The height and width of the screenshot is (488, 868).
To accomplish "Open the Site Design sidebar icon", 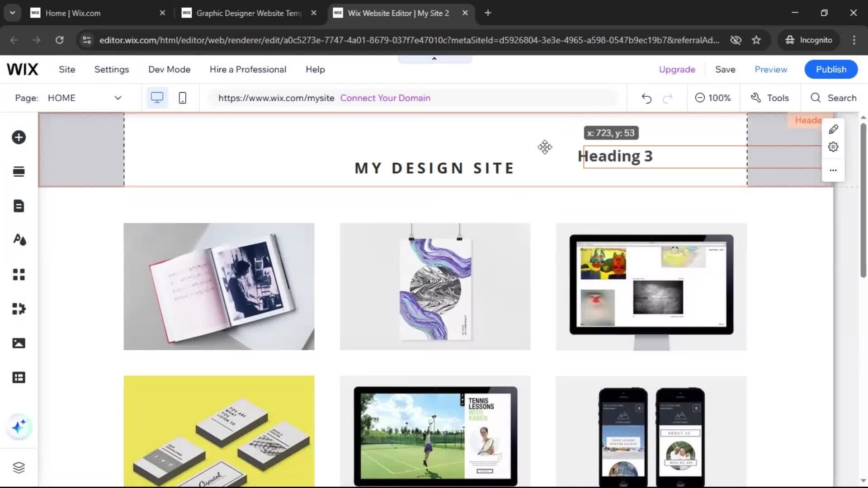I will tap(19, 239).
